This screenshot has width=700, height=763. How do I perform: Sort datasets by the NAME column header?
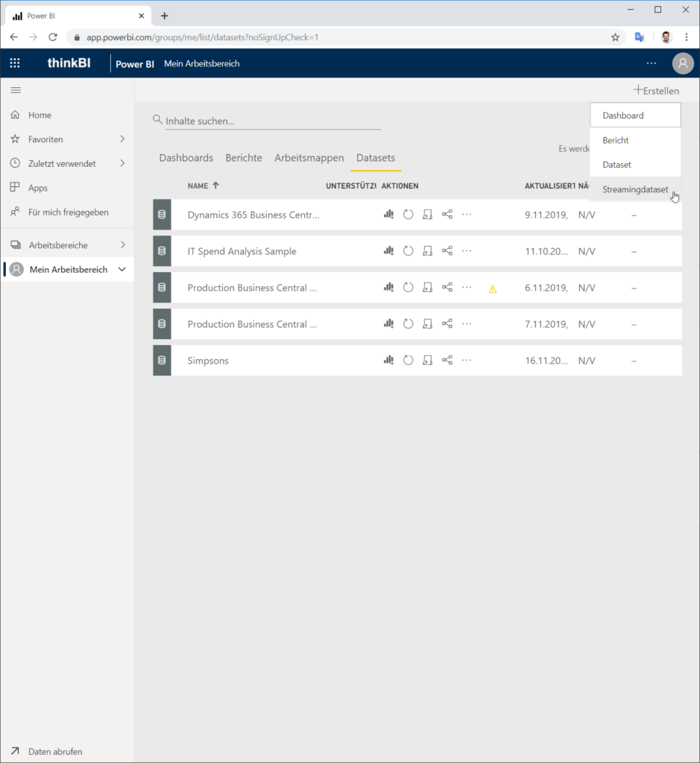coord(203,186)
